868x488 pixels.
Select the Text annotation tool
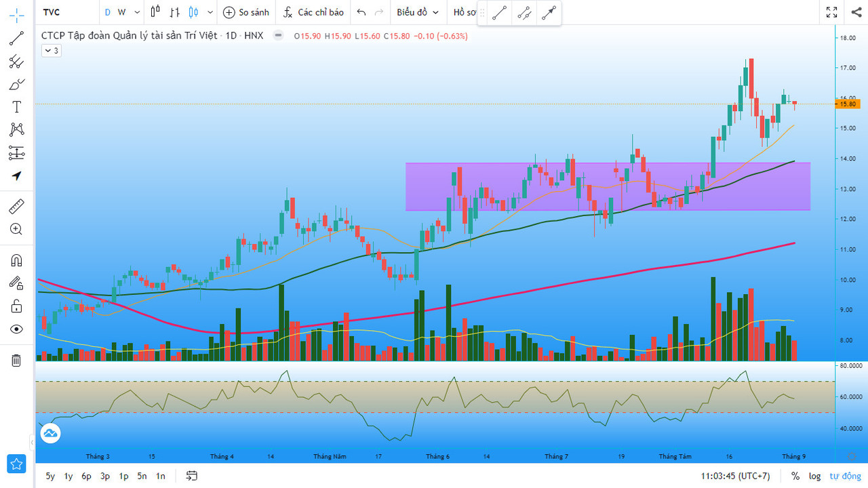coord(16,107)
